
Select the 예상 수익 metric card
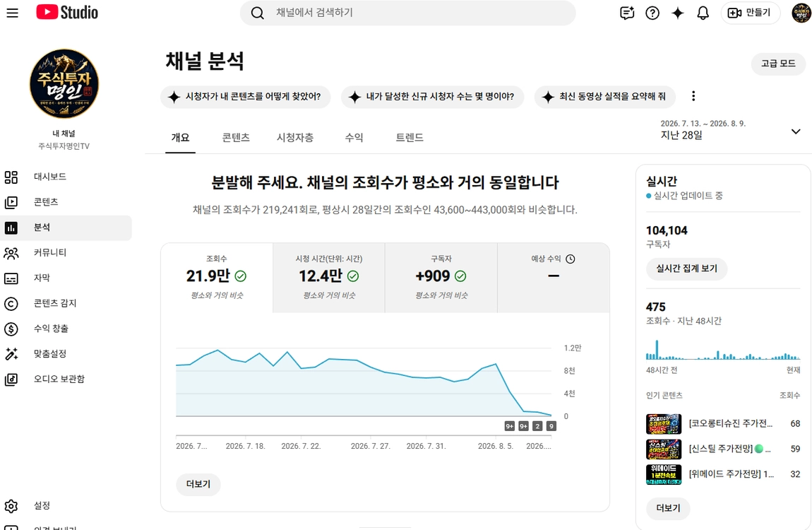coord(554,278)
